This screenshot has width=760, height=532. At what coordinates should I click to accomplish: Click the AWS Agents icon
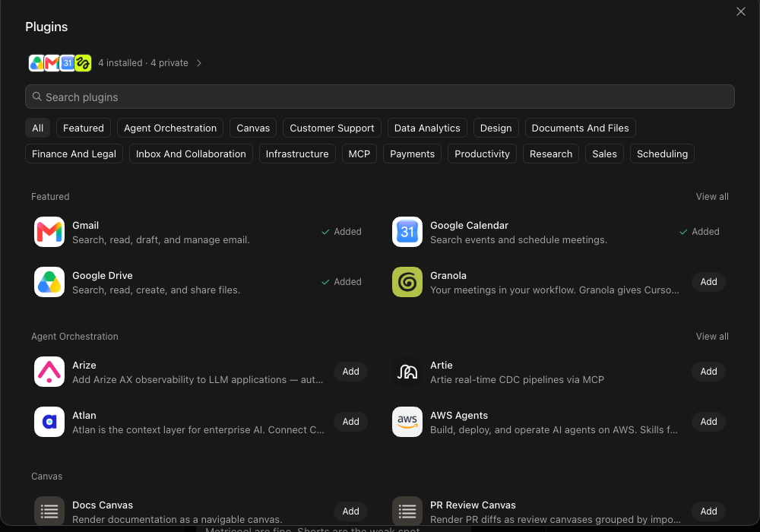[407, 422]
